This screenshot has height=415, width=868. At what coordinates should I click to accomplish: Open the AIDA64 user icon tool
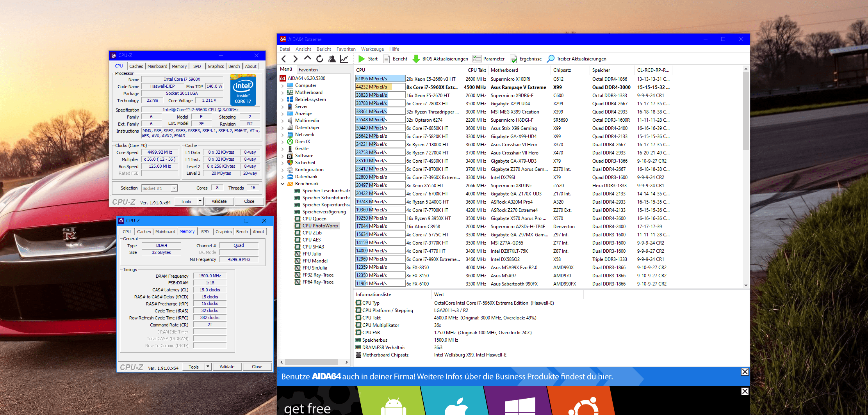tap(332, 59)
